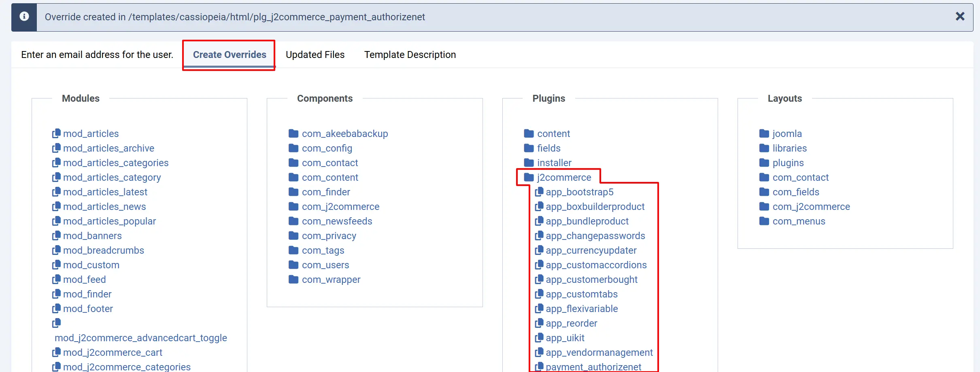Click the folder icon beside content plugins

pyautogui.click(x=529, y=133)
